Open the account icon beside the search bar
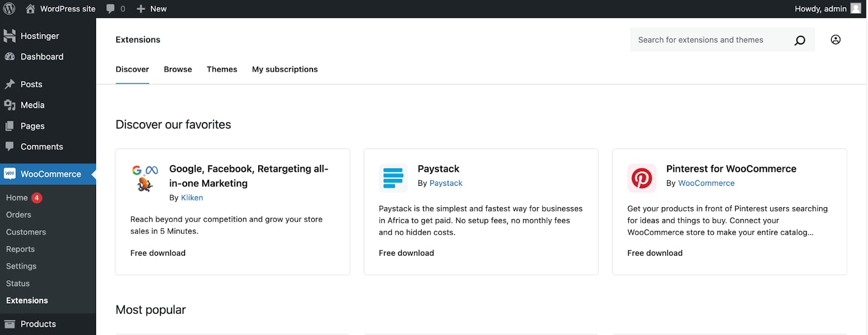 pyautogui.click(x=836, y=40)
